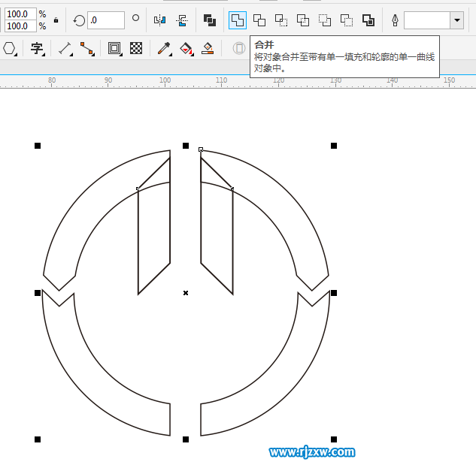This screenshot has height=474, width=476.
Task: Pick the Color Eyedropper tool
Action: (x=163, y=49)
